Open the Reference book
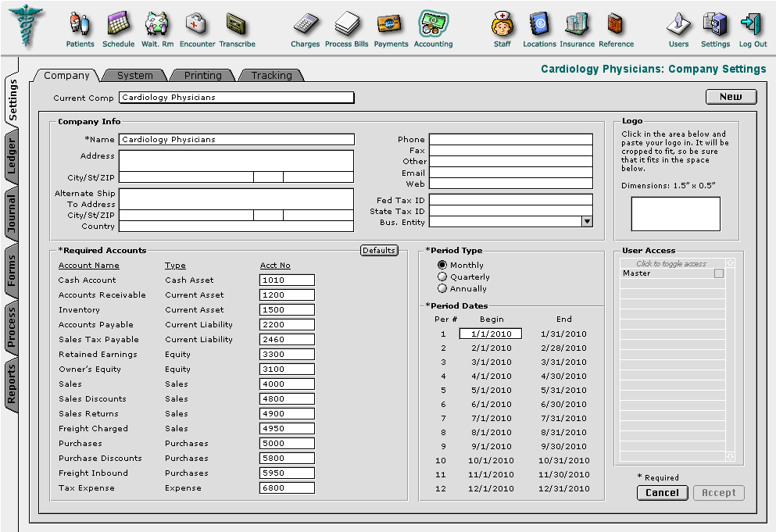 tap(616, 30)
